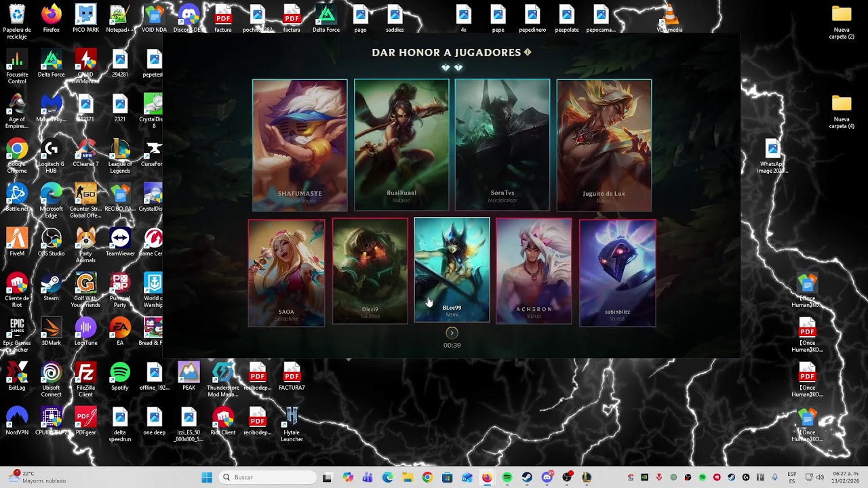The width and height of the screenshot is (868, 488).
Task: Open PDFgear desktop shortcut
Action: [x=85, y=422]
